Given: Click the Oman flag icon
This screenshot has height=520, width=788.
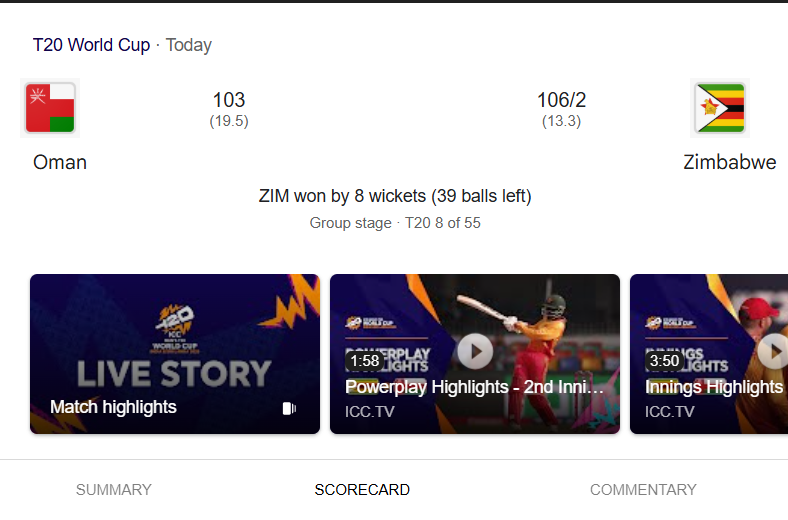Looking at the screenshot, I should click(50, 108).
